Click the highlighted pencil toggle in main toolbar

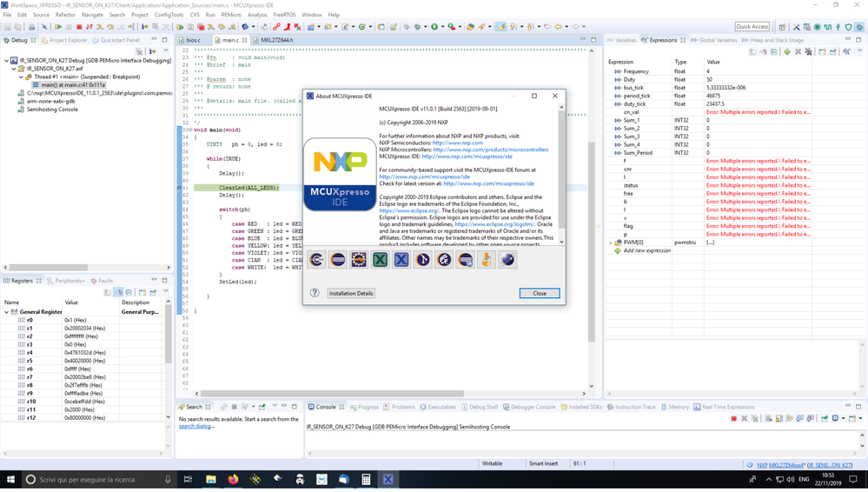(x=501, y=27)
